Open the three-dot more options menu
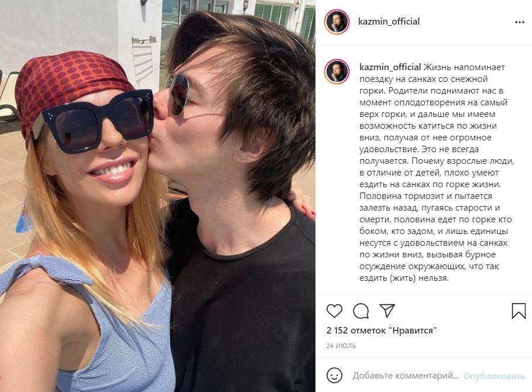Image resolution: width=532 pixels, height=392 pixels. 520,22
